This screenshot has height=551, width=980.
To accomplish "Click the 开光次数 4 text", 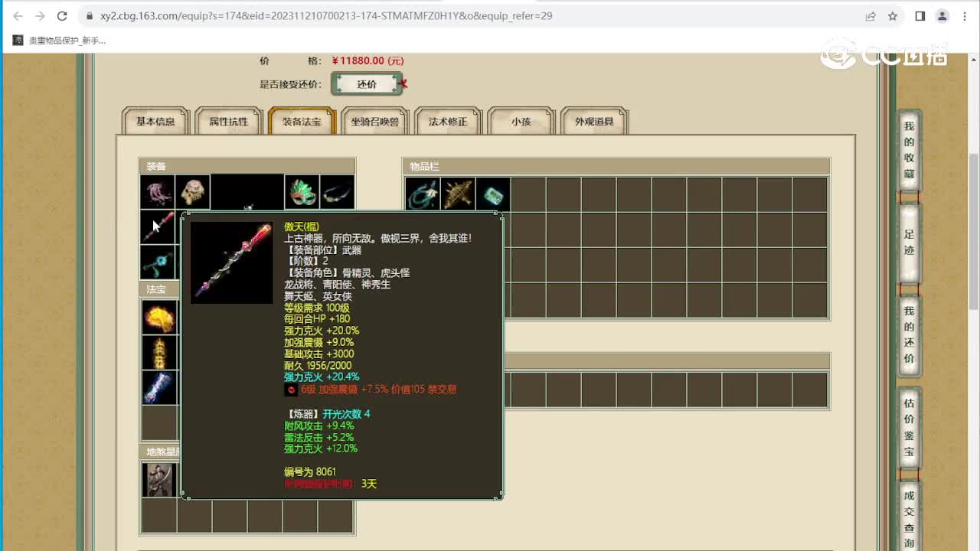I will 346,413.
